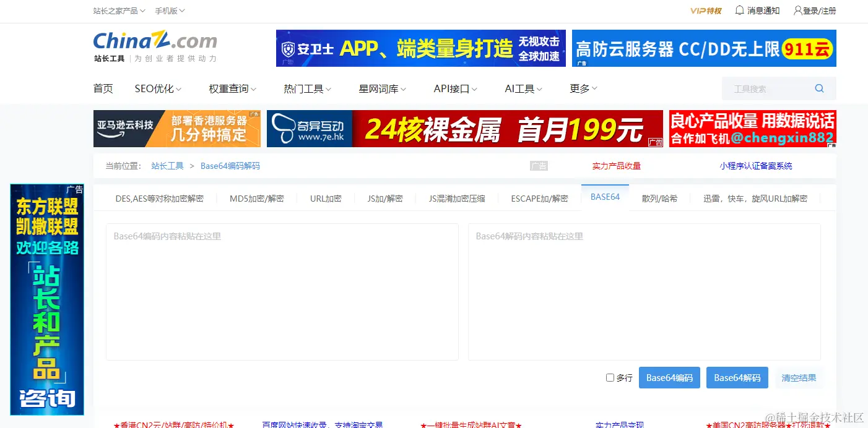Switch to ESCAPE加/解密 tab
This screenshot has width=868, height=428.
point(539,199)
